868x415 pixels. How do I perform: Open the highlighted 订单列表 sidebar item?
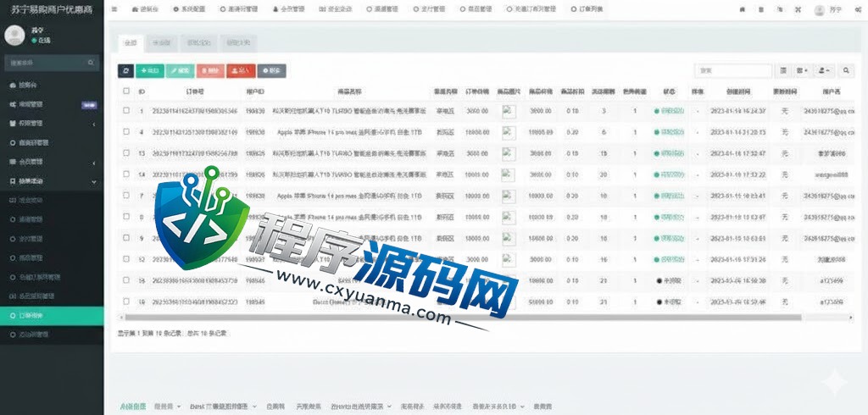[52, 316]
